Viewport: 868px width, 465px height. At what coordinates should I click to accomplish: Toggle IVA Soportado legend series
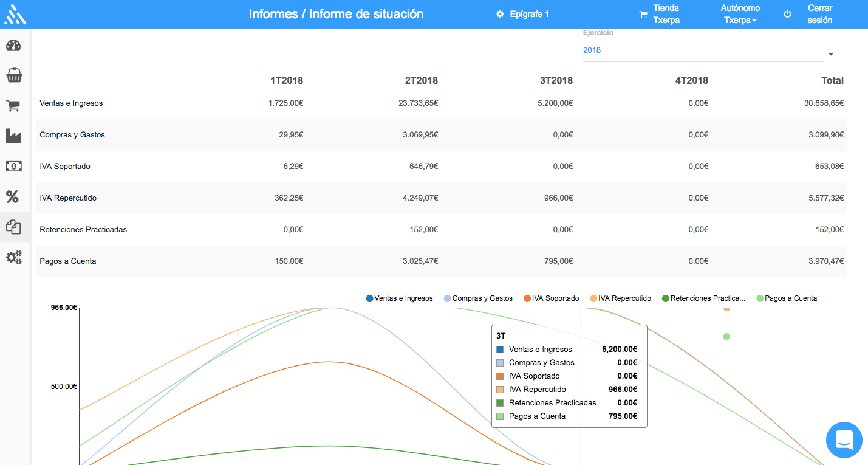[552, 298]
